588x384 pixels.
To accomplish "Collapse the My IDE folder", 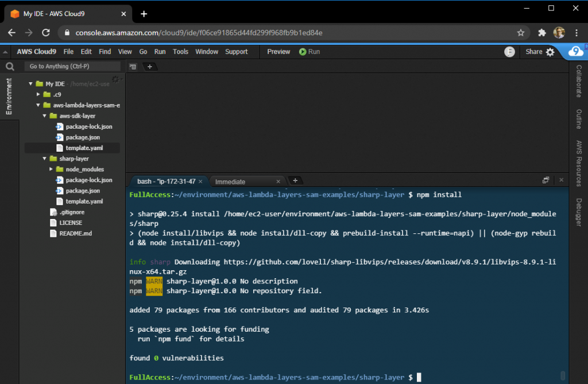I will point(30,83).
